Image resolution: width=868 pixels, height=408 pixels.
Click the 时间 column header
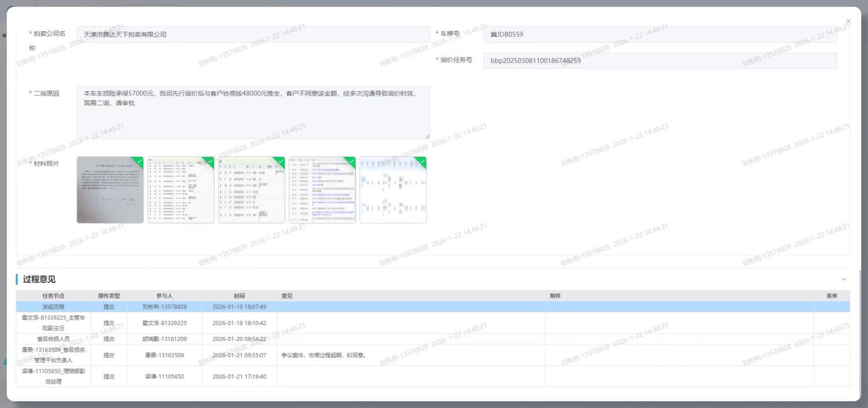tap(239, 296)
